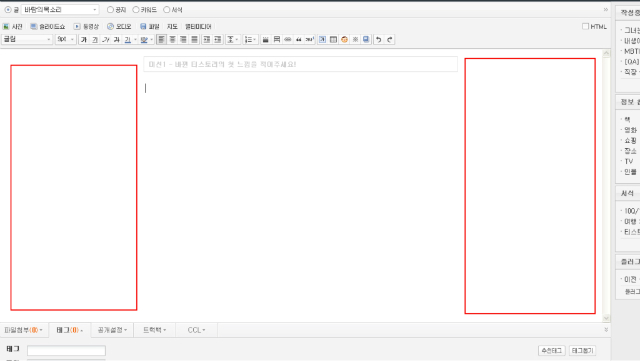Toggle underline text formatting
640x361 pixels.
point(95,40)
